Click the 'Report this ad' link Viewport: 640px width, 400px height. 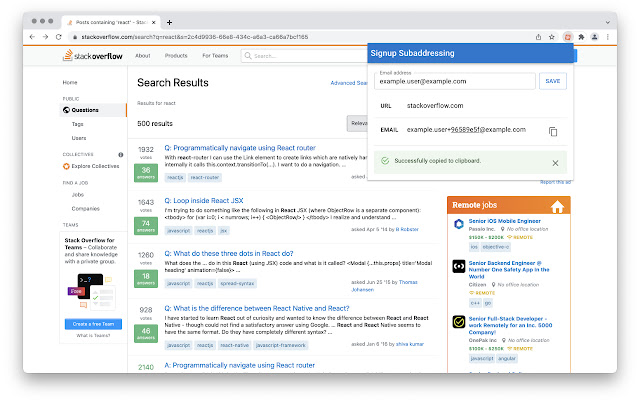click(x=555, y=182)
